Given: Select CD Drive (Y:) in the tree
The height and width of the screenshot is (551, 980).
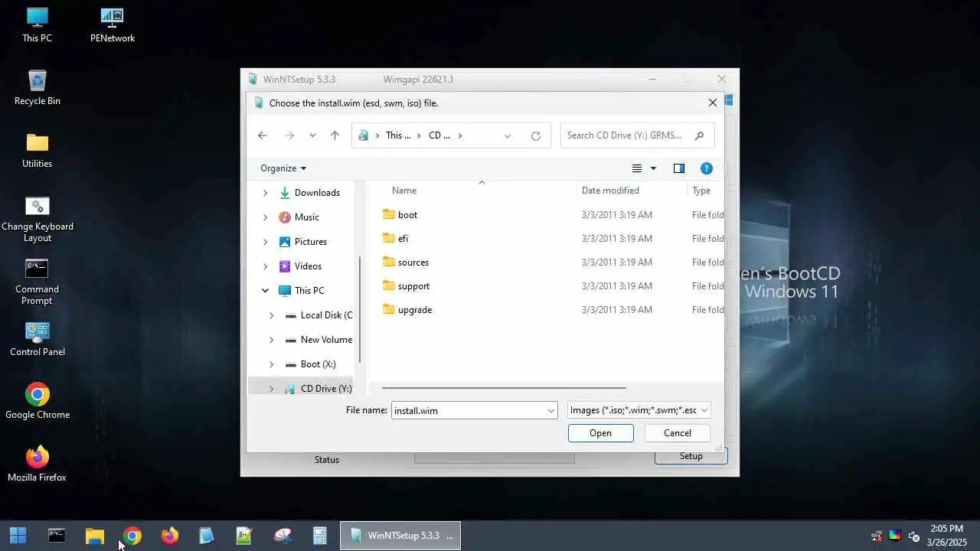Looking at the screenshot, I should (x=326, y=389).
